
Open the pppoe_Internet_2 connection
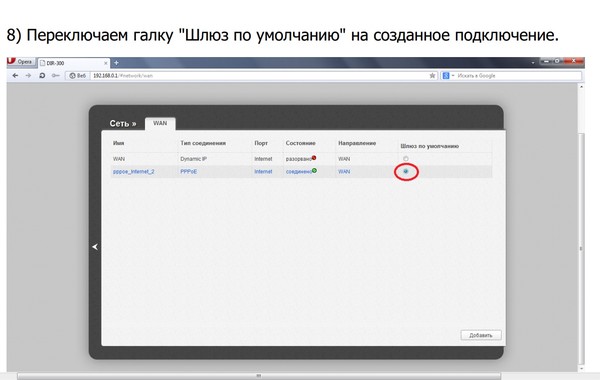[134, 171]
